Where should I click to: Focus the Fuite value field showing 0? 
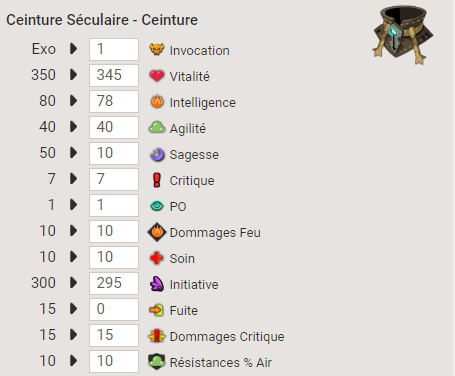pos(114,309)
